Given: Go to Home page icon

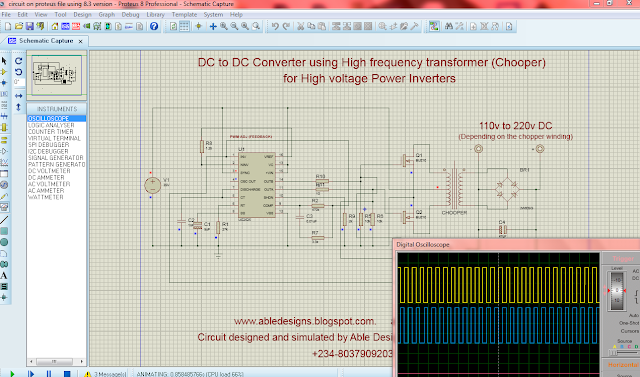Looking at the screenshot, I should coord(55,27).
